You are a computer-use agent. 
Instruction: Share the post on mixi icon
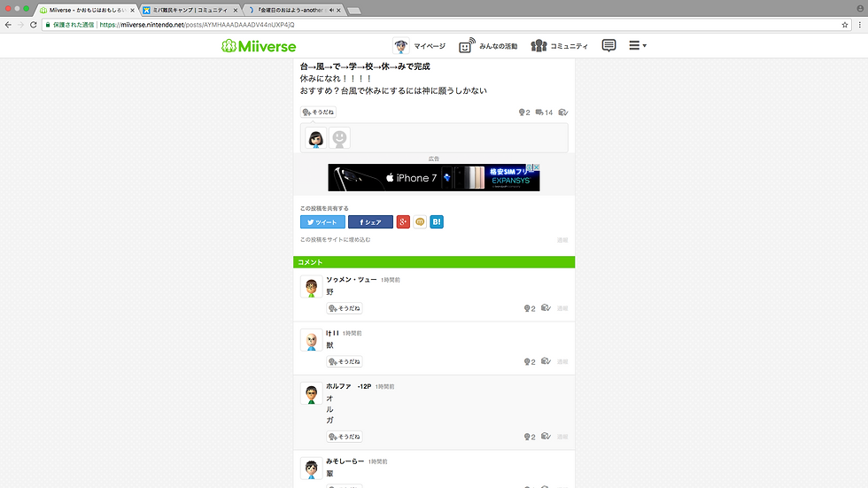pos(420,222)
